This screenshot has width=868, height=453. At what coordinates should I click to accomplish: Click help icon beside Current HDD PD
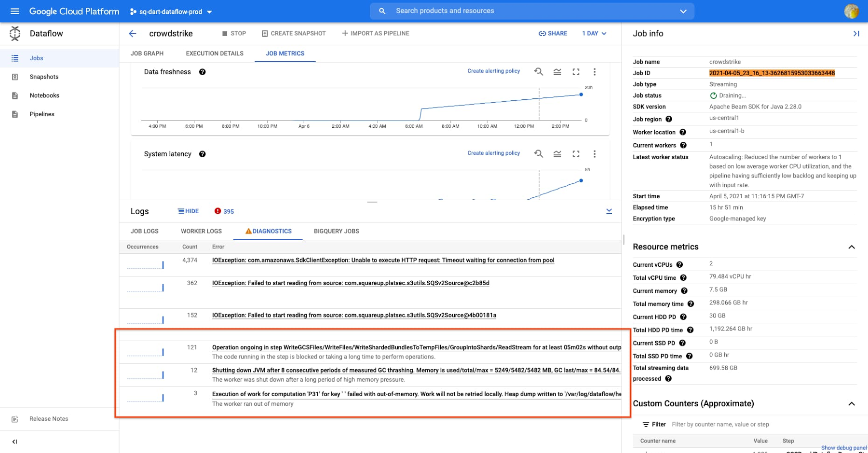pos(683,317)
